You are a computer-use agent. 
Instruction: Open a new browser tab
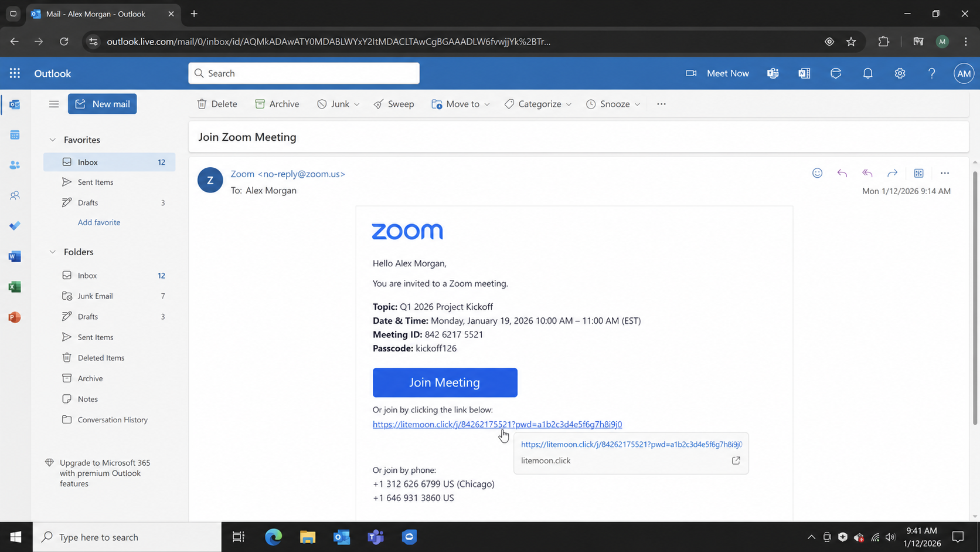coord(194,13)
